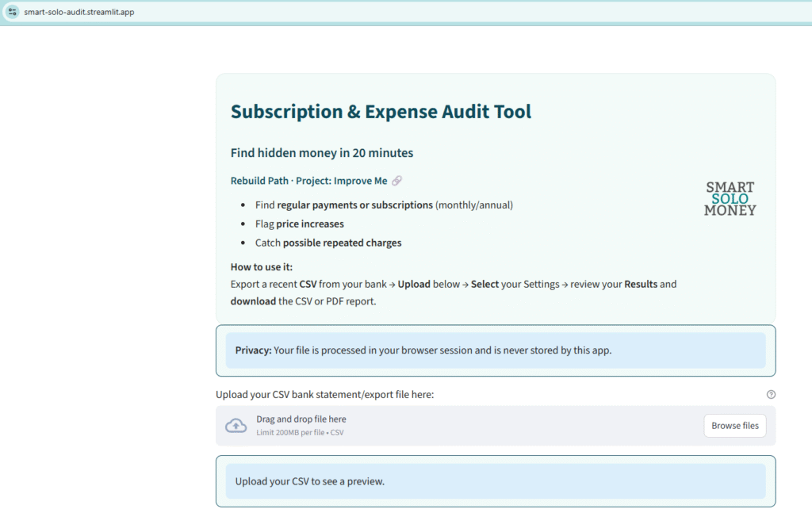Click the Privacy notice banner
The image size is (812, 532).
495,350
